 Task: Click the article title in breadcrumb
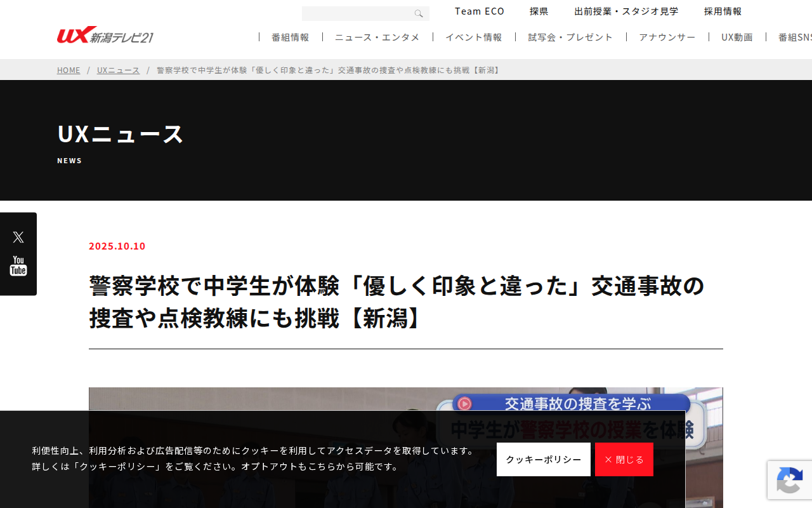(329, 70)
